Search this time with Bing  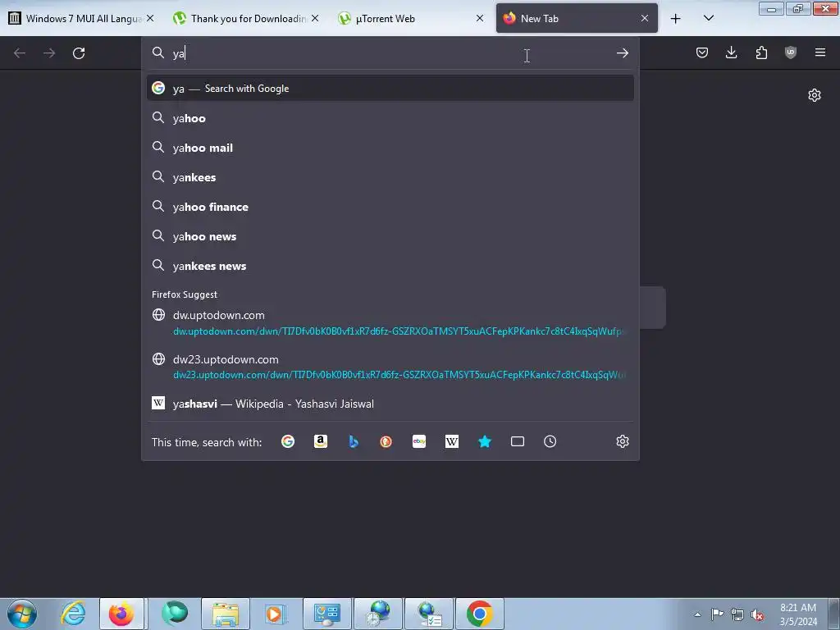coord(354,441)
